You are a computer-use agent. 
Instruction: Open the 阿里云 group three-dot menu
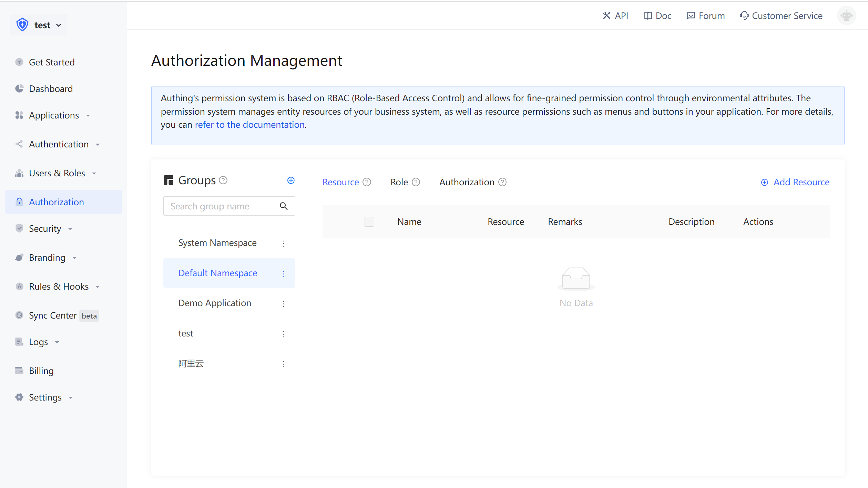pyautogui.click(x=284, y=364)
